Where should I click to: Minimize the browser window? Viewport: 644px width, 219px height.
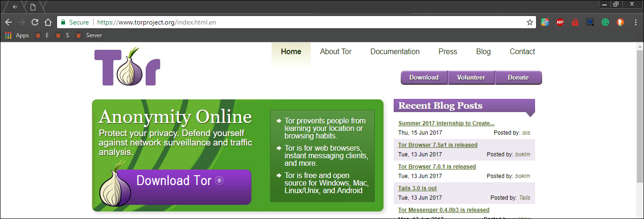click(x=605, y=4)
